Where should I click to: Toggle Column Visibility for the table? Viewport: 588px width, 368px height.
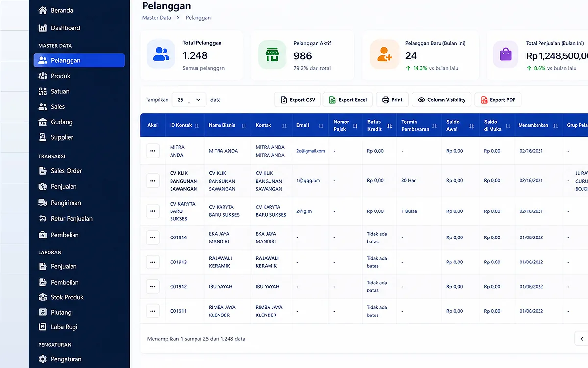tap(441, 100)
